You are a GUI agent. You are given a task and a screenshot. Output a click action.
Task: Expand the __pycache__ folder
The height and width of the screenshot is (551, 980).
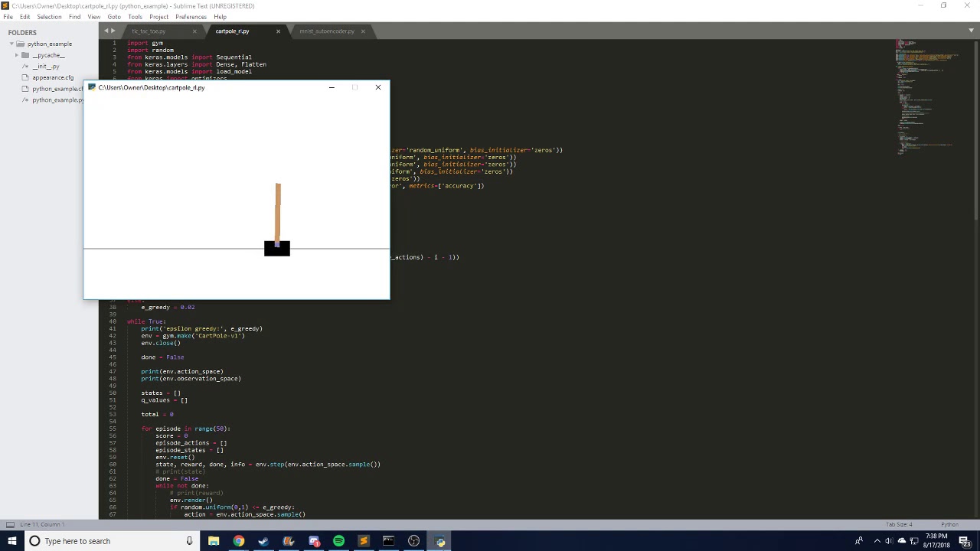[x=17, y=55]
